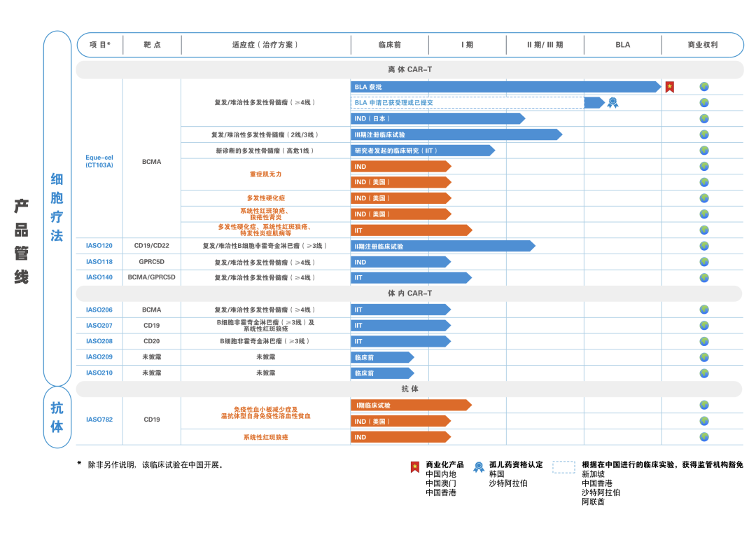The height and width of the screenshot is (533, 756).
Task: Click the globe icon in the IASO120 row
Action: (x=704, y=246)
